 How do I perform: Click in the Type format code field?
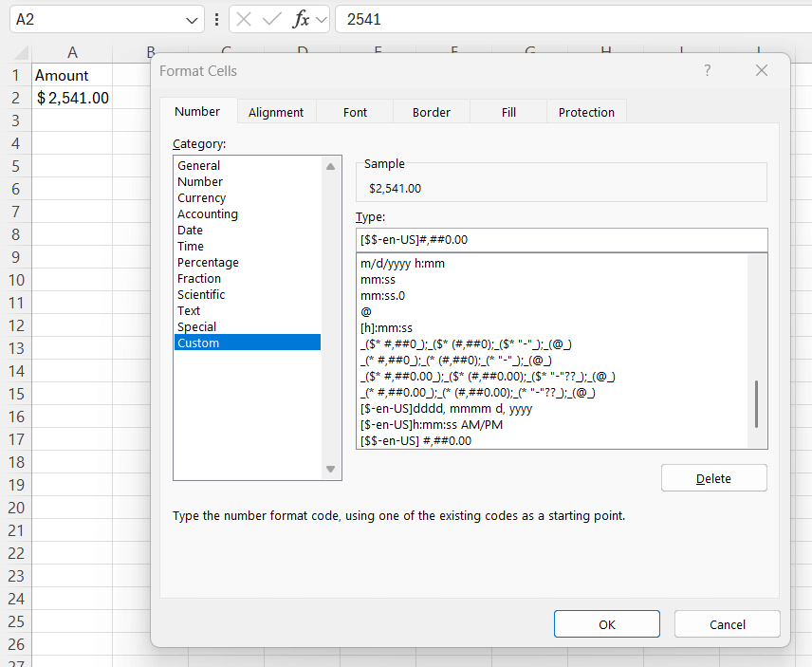pos(561,240)
